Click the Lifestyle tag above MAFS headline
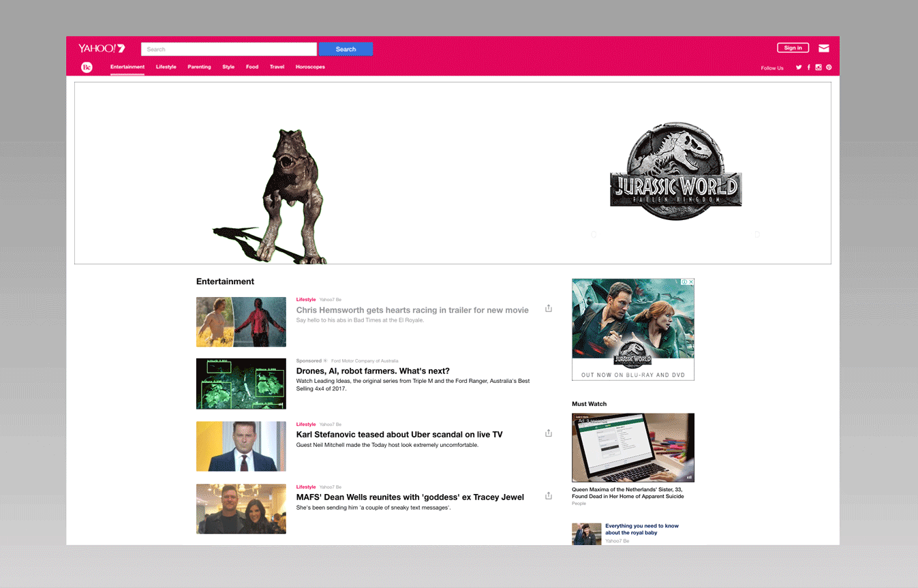Viewport: 918px width, 588px height. [306, 487]
